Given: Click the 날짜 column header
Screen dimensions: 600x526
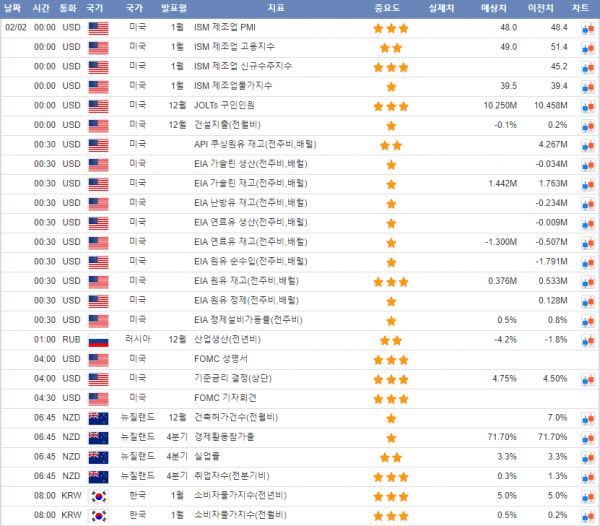Looking at the screenshot, I should [14, 8].
